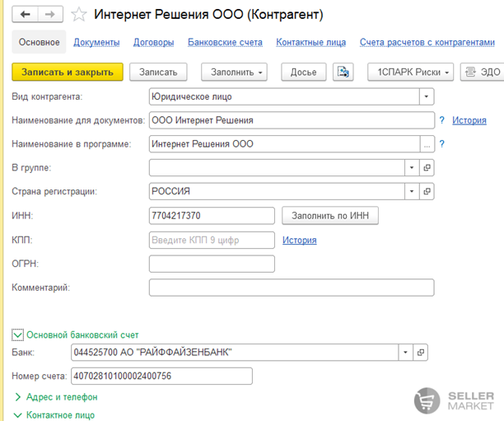Open the Вид контрагента dropdown

(x=426, y=96)
